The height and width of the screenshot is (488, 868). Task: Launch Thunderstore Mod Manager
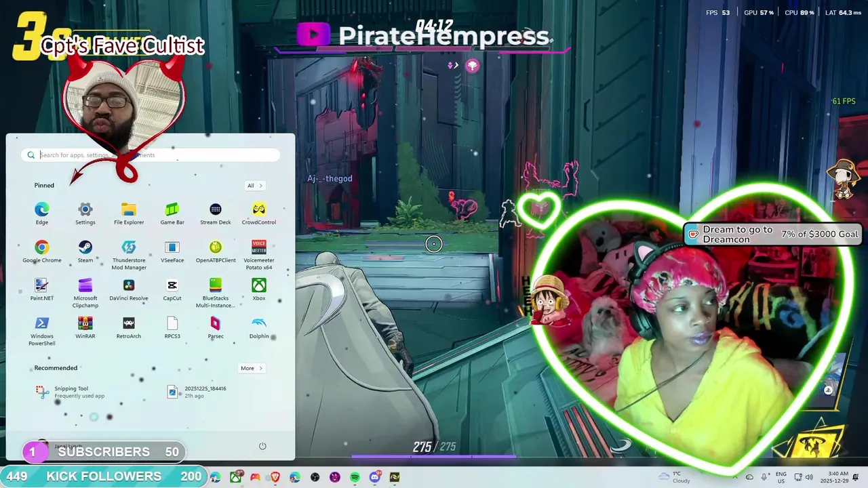[129, 255]
